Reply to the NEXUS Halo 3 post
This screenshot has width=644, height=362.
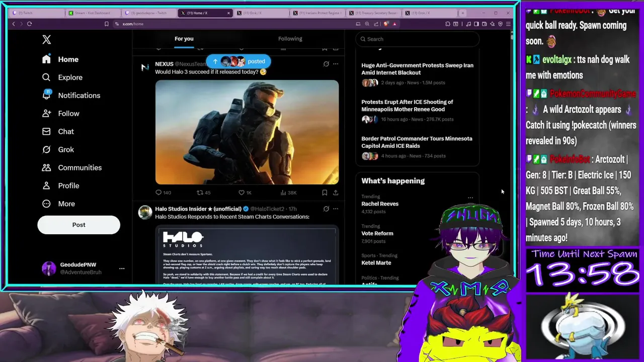pyautogui.click(x=163, y=193)
